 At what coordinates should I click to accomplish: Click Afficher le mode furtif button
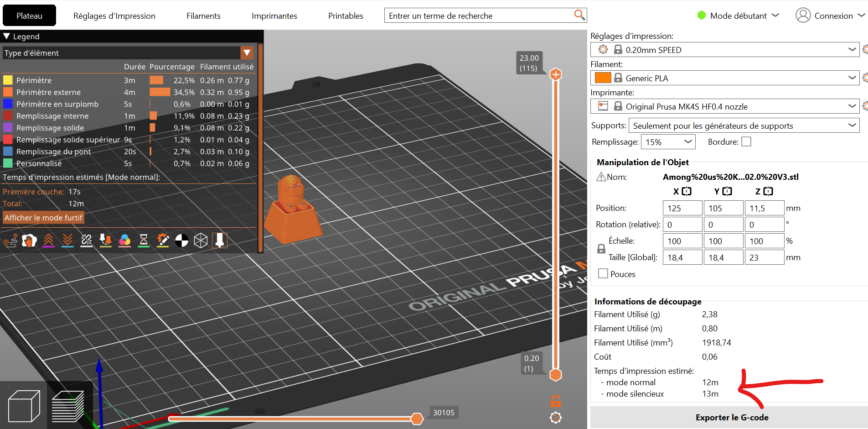tap(43, 218)
